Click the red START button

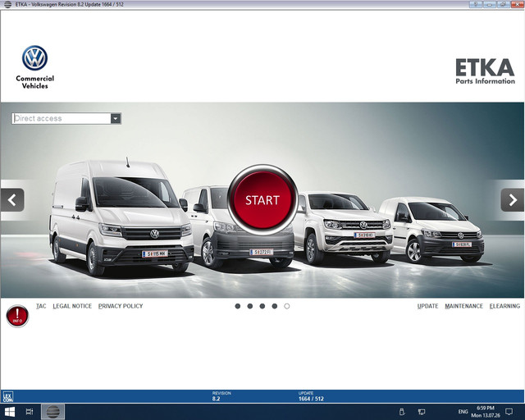point(262,199)
